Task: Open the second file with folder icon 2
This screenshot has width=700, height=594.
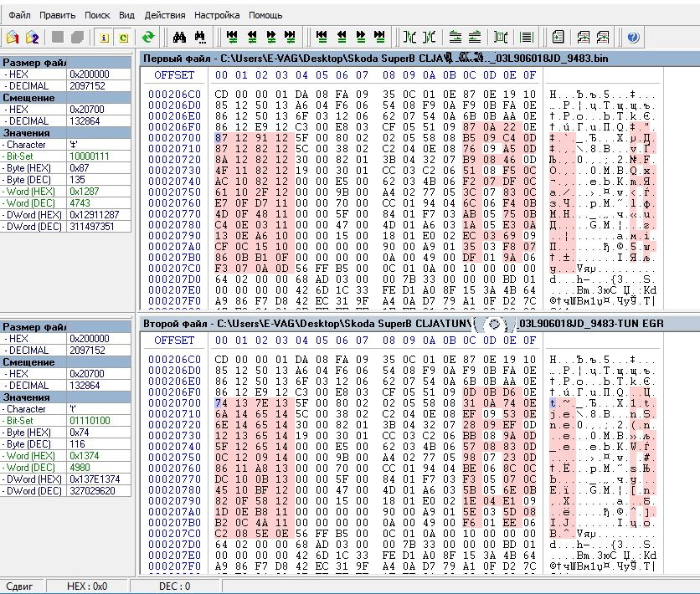Action: pos(32,37)
